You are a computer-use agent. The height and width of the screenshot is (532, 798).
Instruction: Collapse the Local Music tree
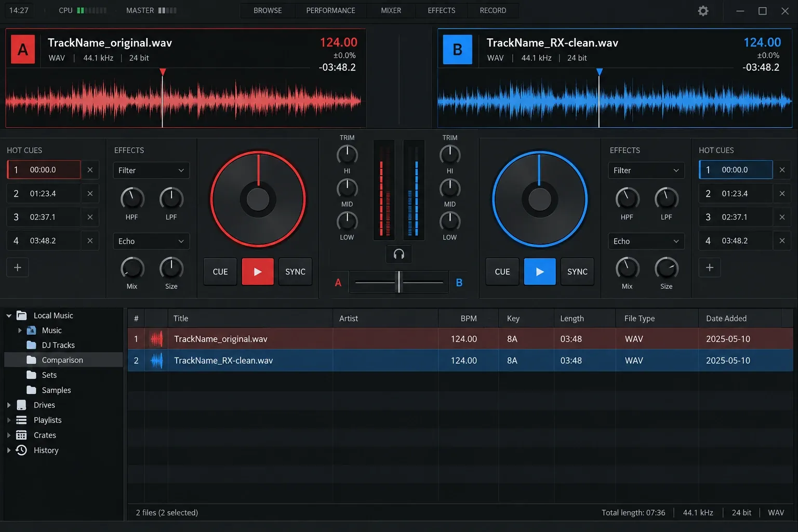tap(9, 316)
